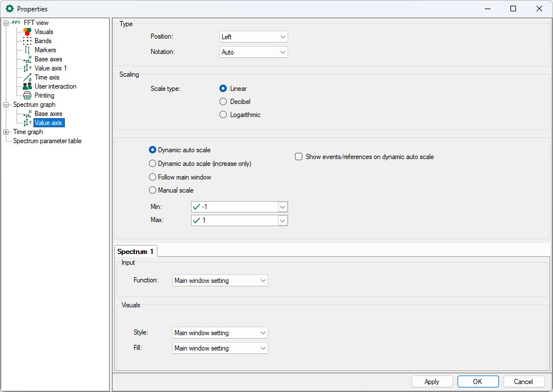Switch to the Spectrum 1 tab
The height and width of the screenshot is (392, 553).
pos(135,251)
